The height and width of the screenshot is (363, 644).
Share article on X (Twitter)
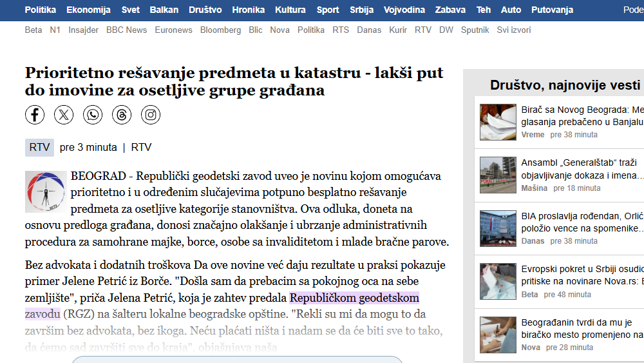click(x=64, y=115)
